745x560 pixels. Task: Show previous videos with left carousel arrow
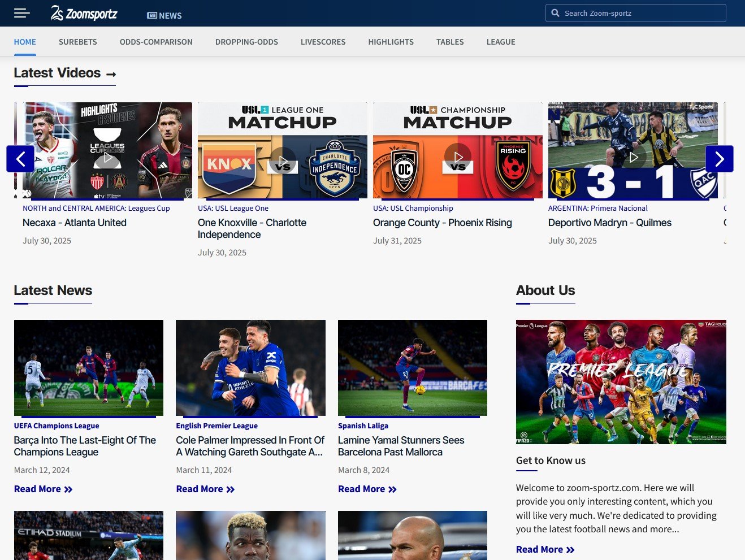[20, 159]
